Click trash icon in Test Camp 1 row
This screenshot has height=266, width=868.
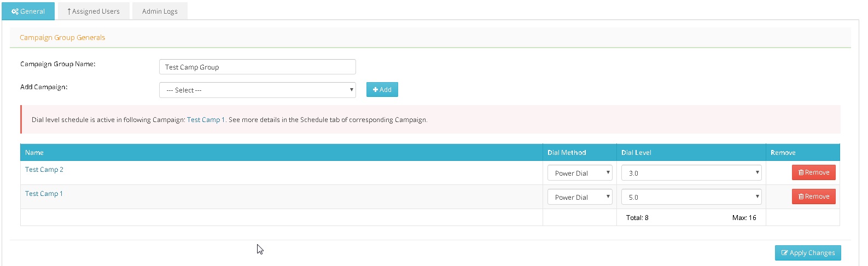tap(801, 196)
